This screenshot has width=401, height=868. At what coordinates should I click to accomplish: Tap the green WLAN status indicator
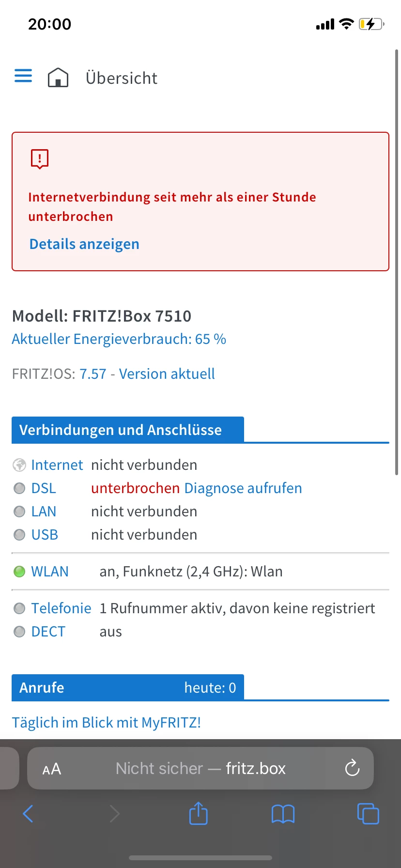[19, 572]
